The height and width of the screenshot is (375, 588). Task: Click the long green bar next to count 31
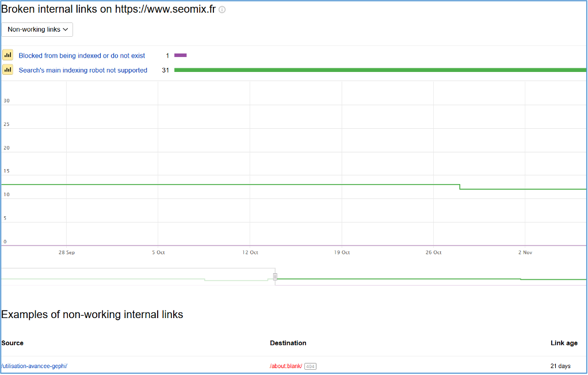(380, 70)
